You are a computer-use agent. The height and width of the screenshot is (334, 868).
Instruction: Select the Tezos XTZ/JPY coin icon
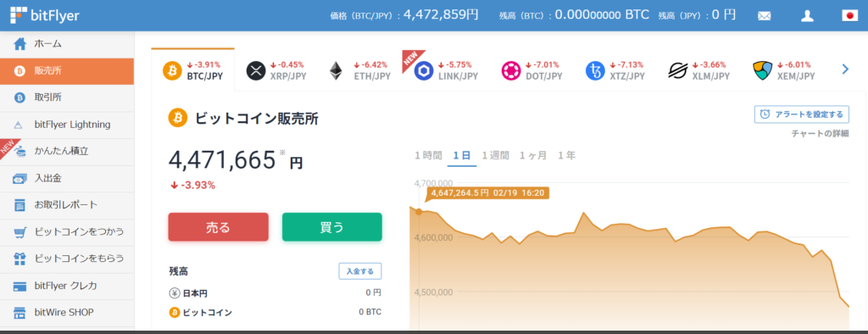595,71
